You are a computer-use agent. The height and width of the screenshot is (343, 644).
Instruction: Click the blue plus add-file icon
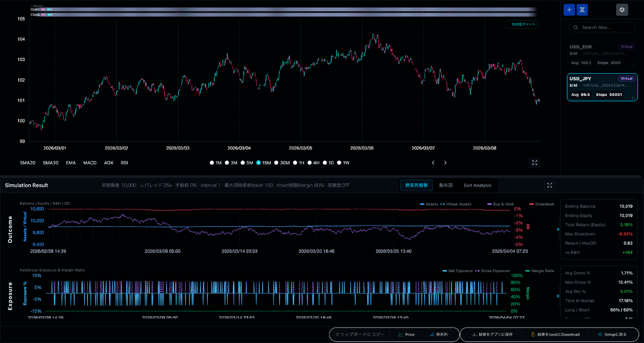(569, 9)
